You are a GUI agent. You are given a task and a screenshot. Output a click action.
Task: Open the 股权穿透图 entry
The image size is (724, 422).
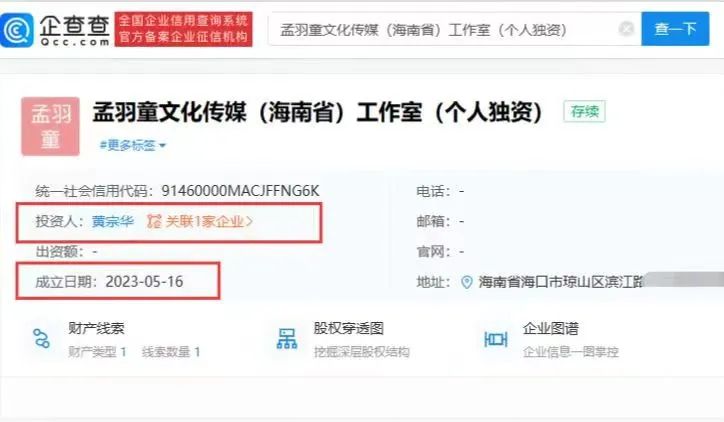349,328
